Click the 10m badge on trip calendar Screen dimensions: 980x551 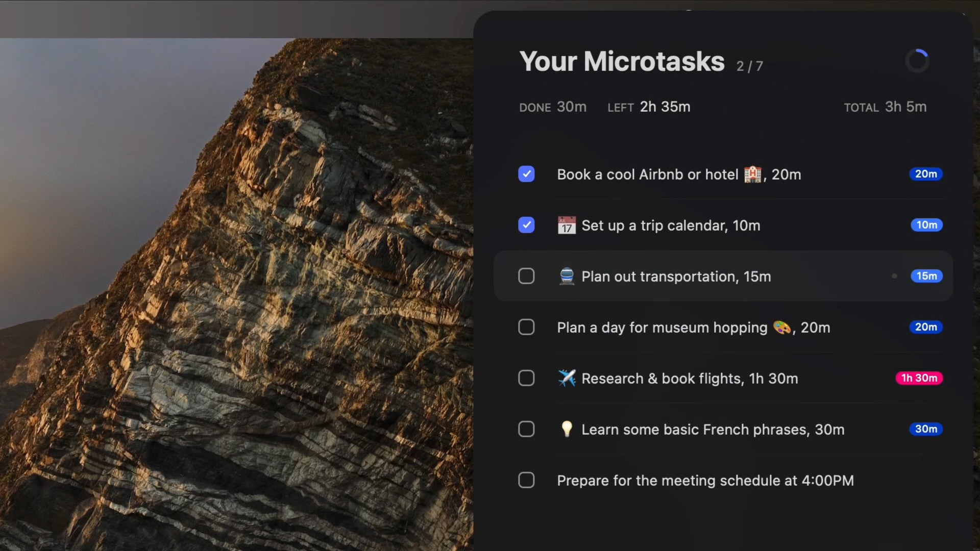click(x=926, y=225)
